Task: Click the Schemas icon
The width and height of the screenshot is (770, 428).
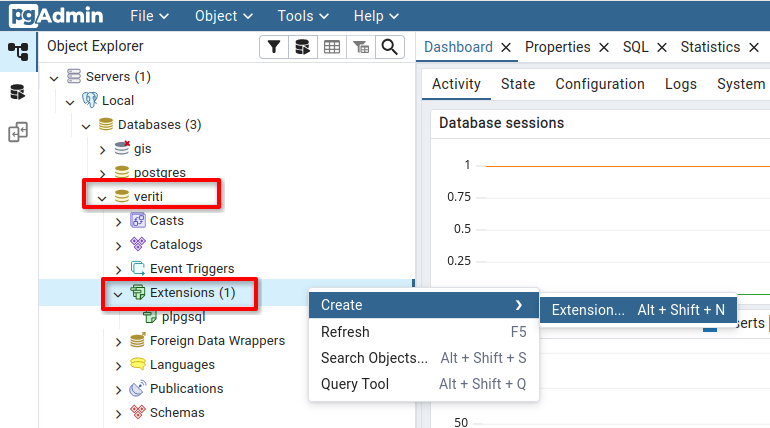Action: pyautogui.click(x=138, y=411)
